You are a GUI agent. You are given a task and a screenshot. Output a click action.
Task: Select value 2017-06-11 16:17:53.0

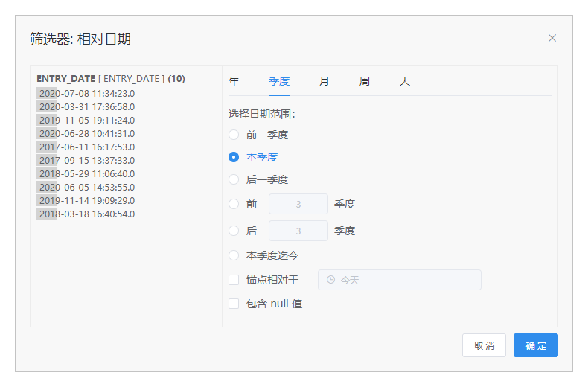coord(87,147)
